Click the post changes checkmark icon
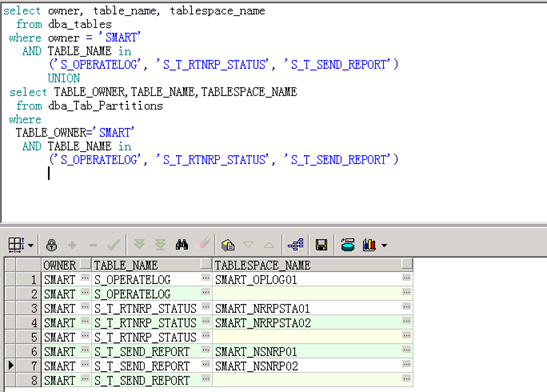The height and width of the screenshot is (392, 547). pyautogui.click(x=113, y=245)
